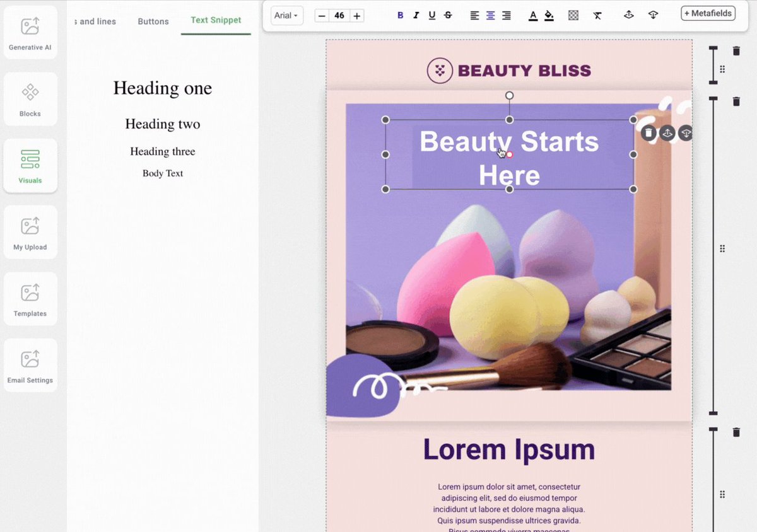Image resolution: width=757 pixels, height=532 pixels.
Task: Open the fill color bucket picker
Action: coord(549,16)
